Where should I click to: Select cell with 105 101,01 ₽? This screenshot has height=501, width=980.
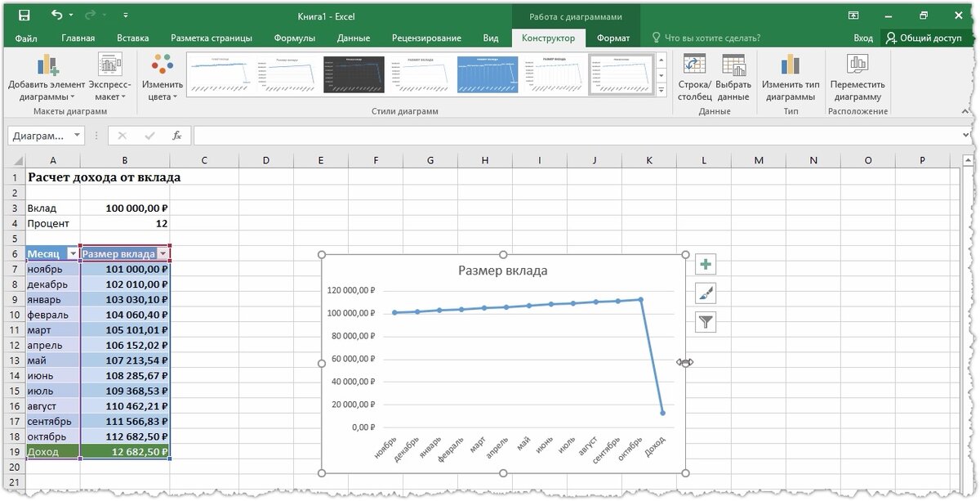(x=125, y=330)
